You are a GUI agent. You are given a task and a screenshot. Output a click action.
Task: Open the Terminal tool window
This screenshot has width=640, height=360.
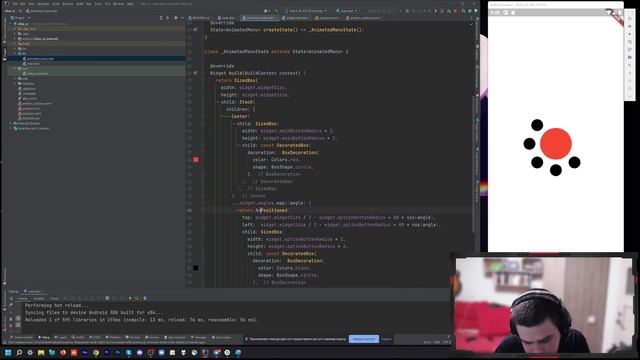(x=133, y=338)
